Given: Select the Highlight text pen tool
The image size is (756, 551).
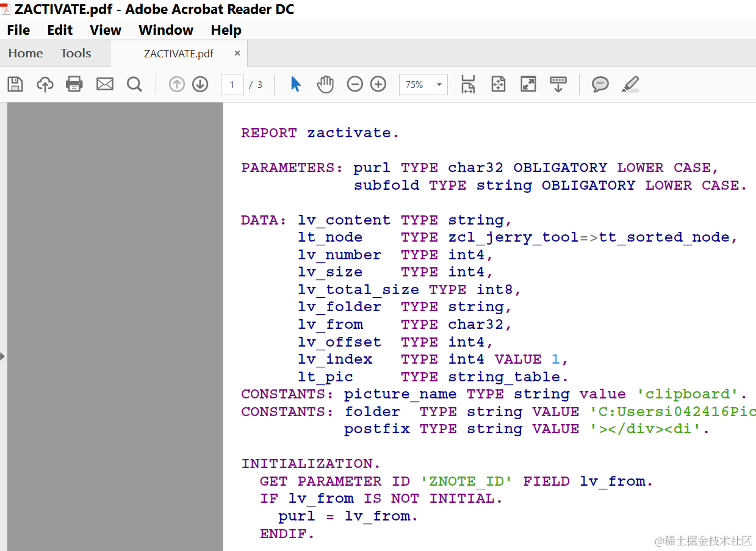Looking at the screenshot, I should [630, 84].
